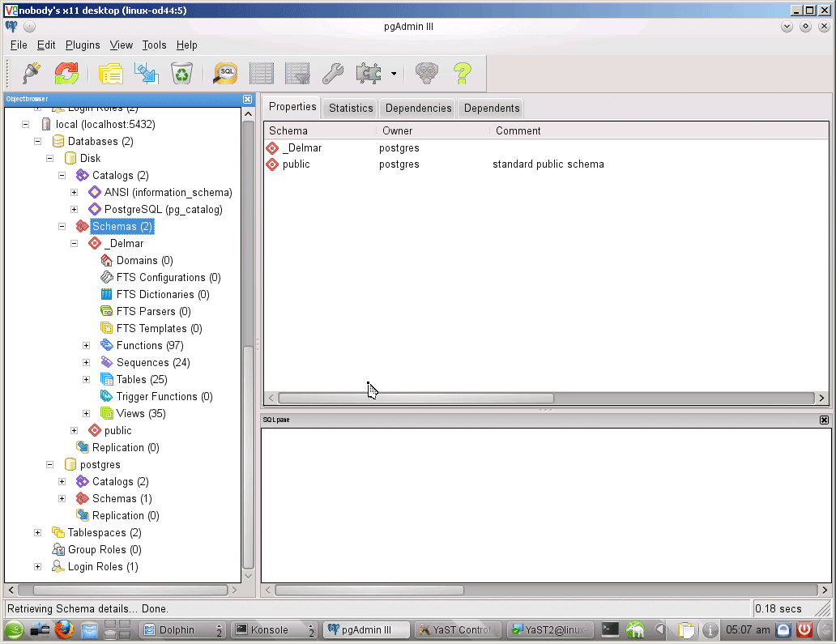Expand PostgreSQL (pg_catalog) node

[74, 210]
